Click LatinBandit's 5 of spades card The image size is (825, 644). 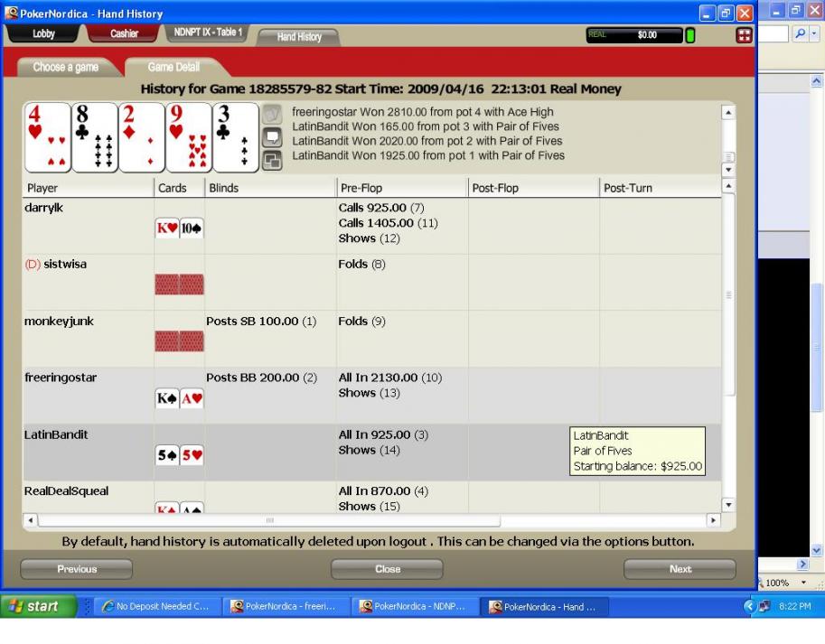click(167, 455)
